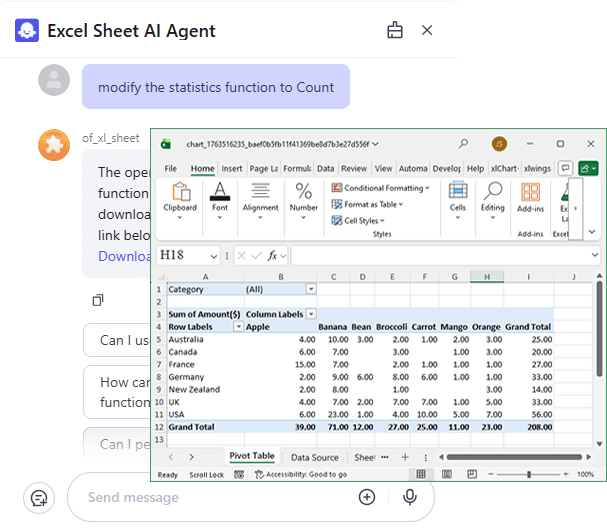Open the File menu
Screen dimensions: 607x532
coord(170,169)
